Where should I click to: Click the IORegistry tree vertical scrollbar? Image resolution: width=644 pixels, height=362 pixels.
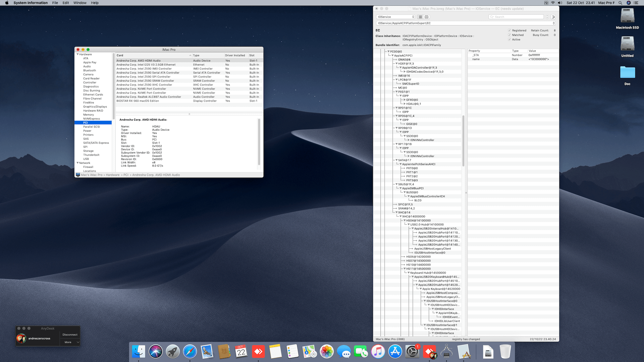tap(463, 141)
